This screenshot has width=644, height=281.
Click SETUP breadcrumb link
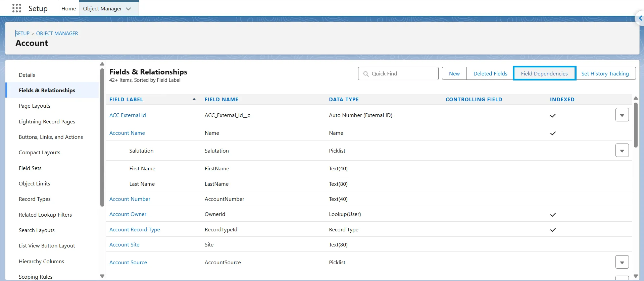click(x=22, y=33)
